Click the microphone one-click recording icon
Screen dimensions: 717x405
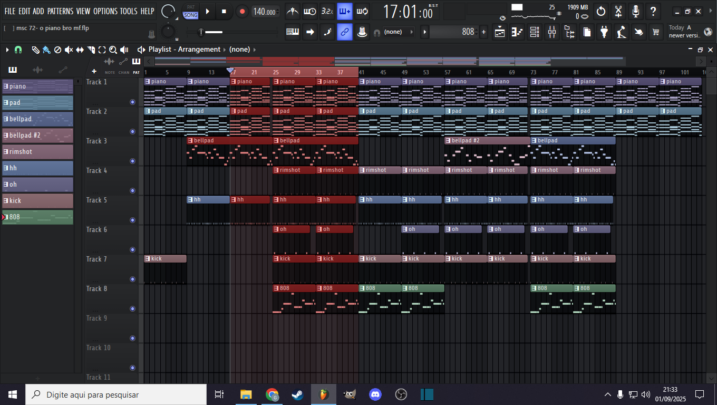pyautogui.click(x=636, y=11)
